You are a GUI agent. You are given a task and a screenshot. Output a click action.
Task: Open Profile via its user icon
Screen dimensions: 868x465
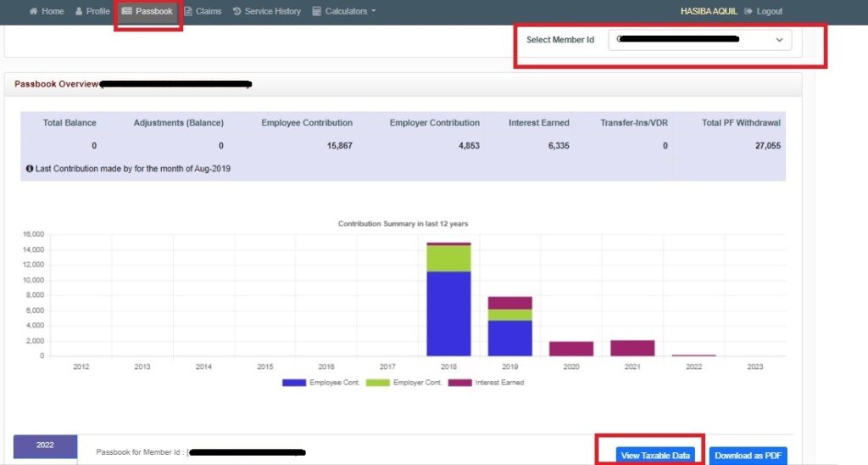(79, 12)
